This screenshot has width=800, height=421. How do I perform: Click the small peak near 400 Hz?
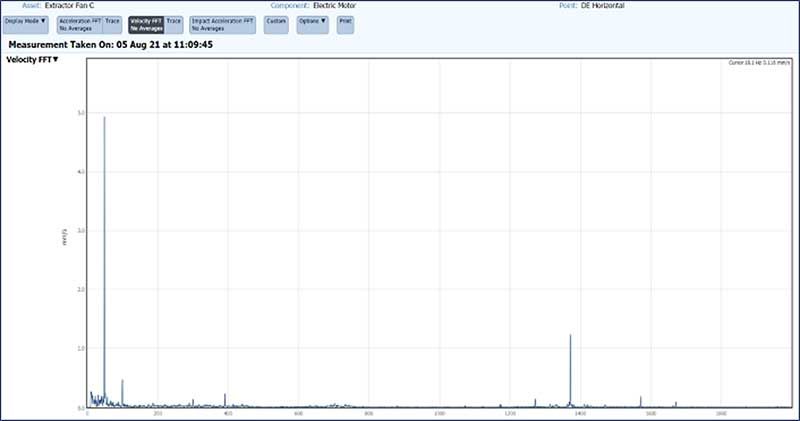click(225, 394)
